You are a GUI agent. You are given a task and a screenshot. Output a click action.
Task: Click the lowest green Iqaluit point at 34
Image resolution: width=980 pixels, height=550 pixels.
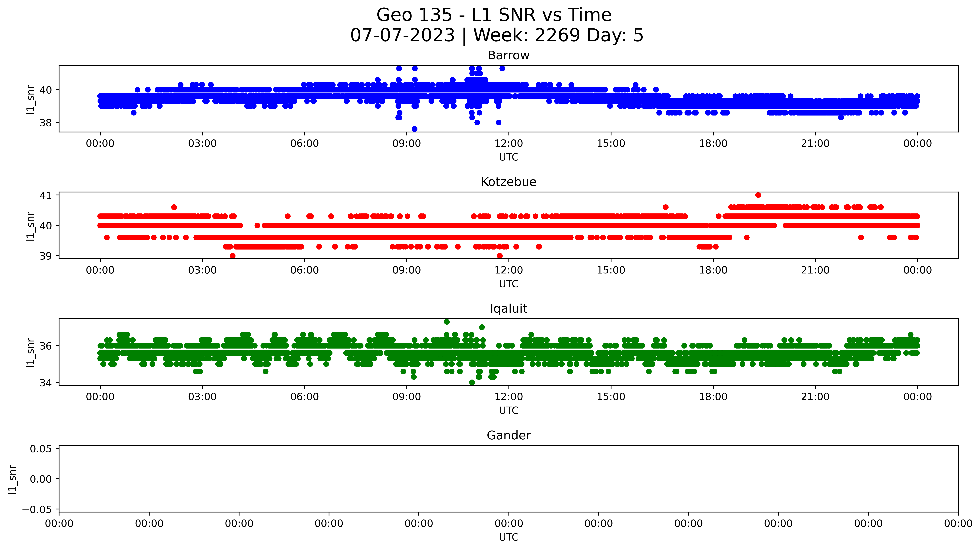tap(472, 382)
